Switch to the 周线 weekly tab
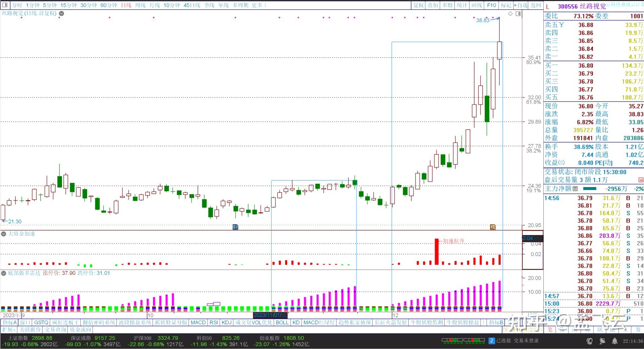644x349 pixels. tap(140, 5)
